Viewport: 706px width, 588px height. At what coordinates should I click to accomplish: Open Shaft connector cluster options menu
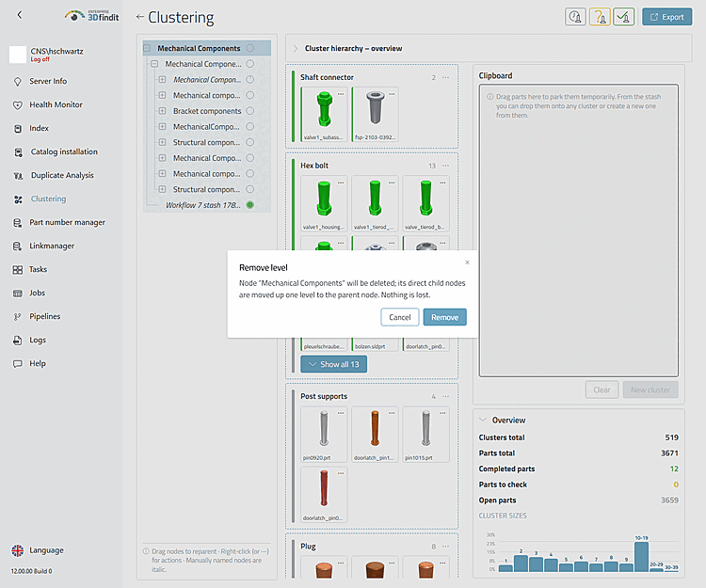pyautogui.click(x=446, y=77)
